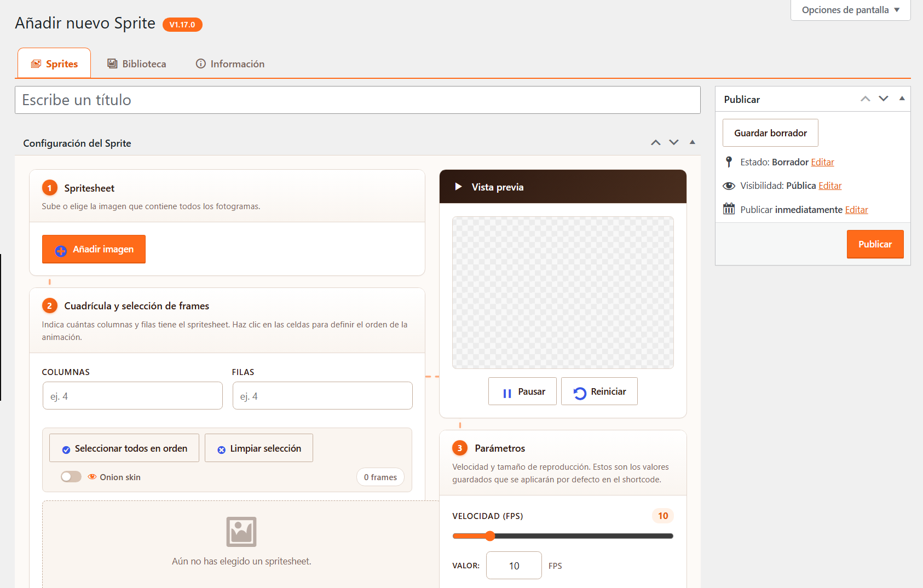
Task: Click the Sprites tab icon
Action: (36, 64)
